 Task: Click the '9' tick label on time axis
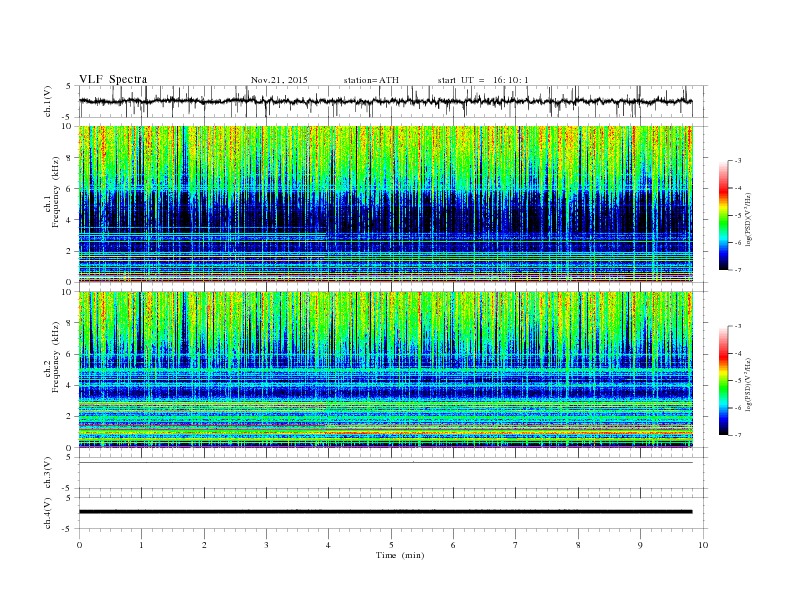641,545
